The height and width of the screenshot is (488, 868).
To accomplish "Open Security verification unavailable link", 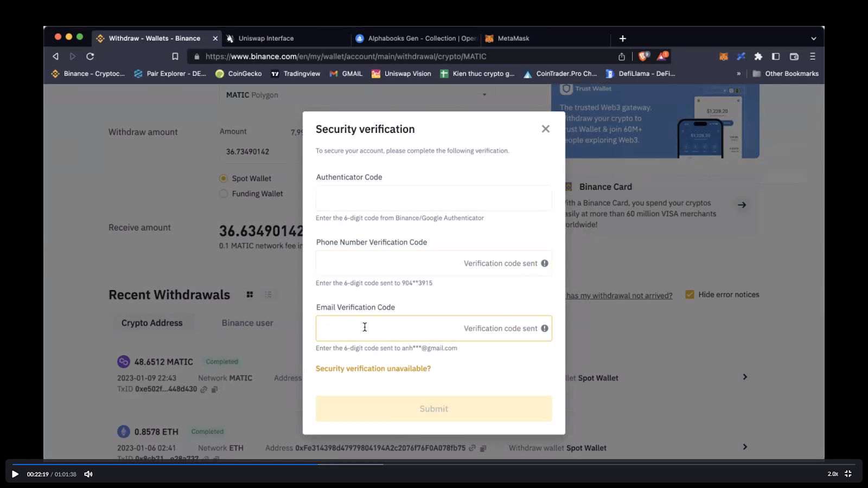I will point(373,369).
